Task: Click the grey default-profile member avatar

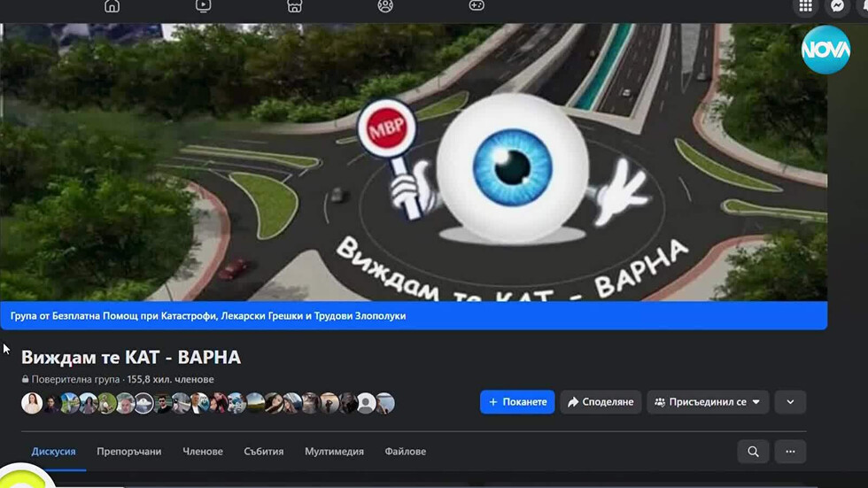Action: coord(366,403)
